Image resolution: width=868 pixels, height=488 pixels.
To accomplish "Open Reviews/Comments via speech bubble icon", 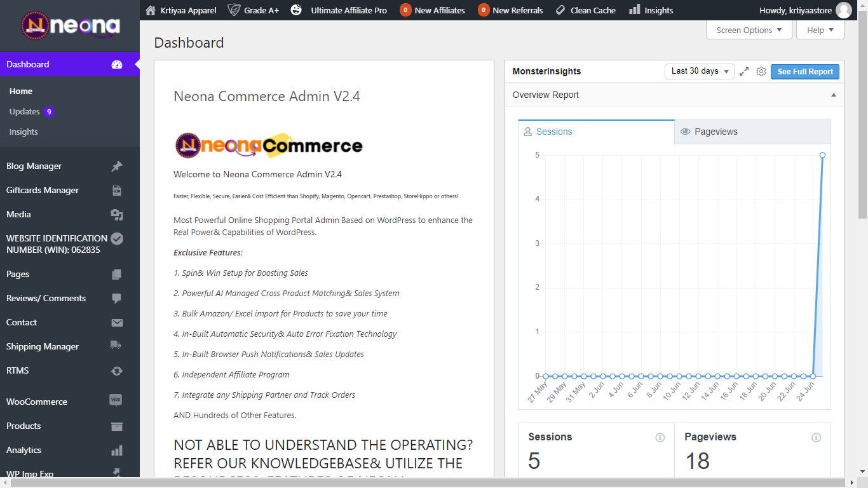I will 117,298.
